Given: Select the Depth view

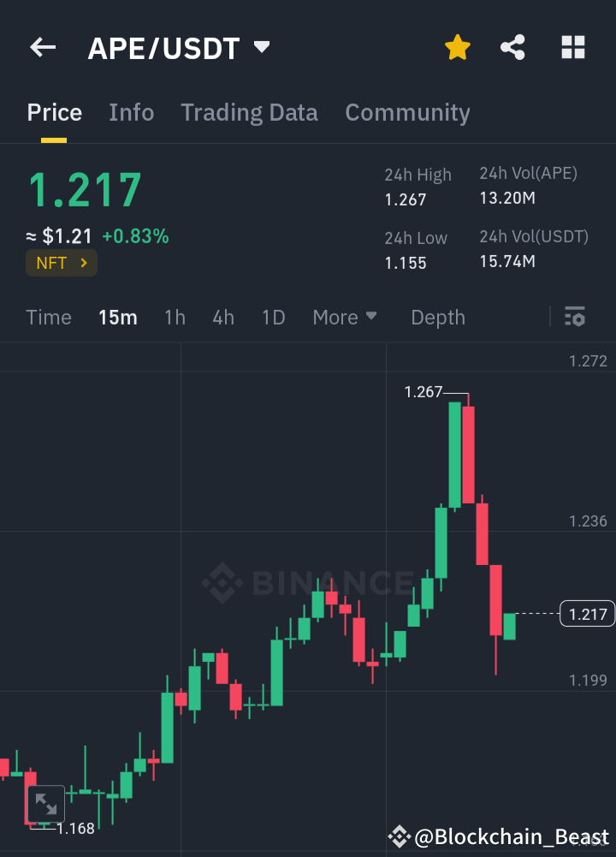Looking at the screenshot, I should (x=437, y=317).
